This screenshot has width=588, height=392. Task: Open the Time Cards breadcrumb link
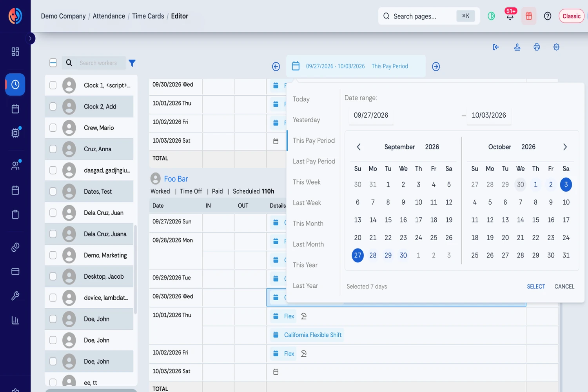pos(148,16)
